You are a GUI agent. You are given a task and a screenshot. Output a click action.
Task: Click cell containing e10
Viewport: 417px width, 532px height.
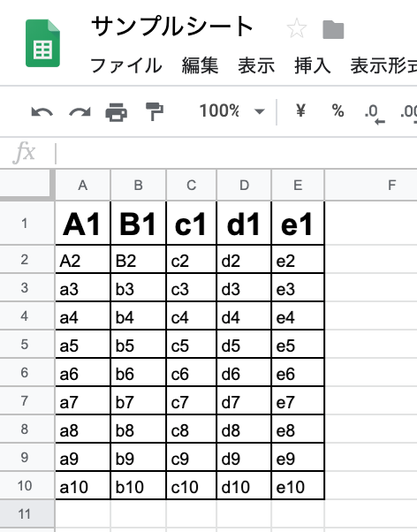point(298,485)
